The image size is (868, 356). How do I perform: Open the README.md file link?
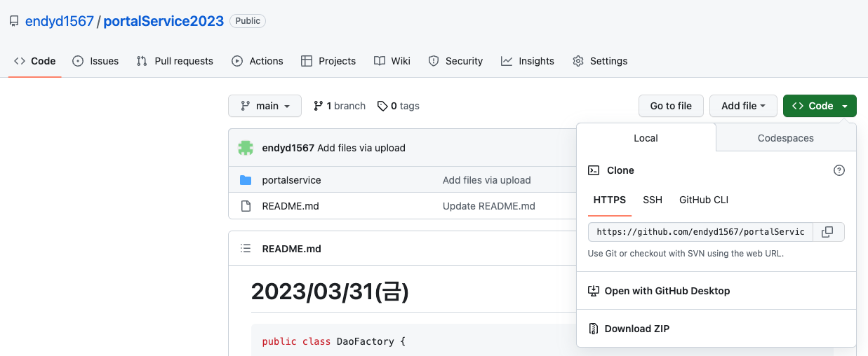pos(291,206)
